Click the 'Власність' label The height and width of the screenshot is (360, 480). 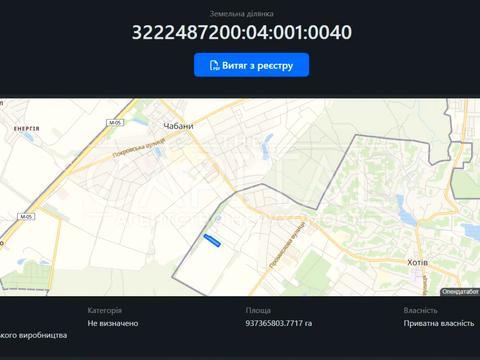click(420, 310)
